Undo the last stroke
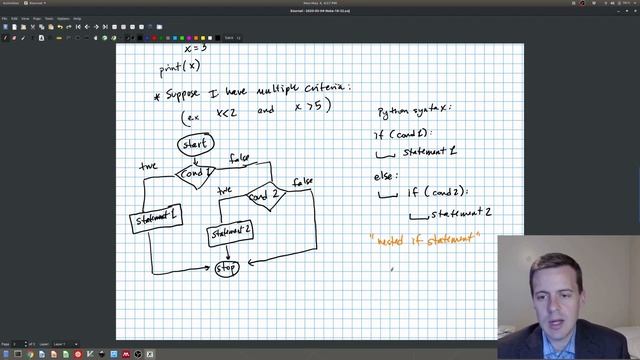The width and height of the screenshot is (640, 360). coord(60,27)
